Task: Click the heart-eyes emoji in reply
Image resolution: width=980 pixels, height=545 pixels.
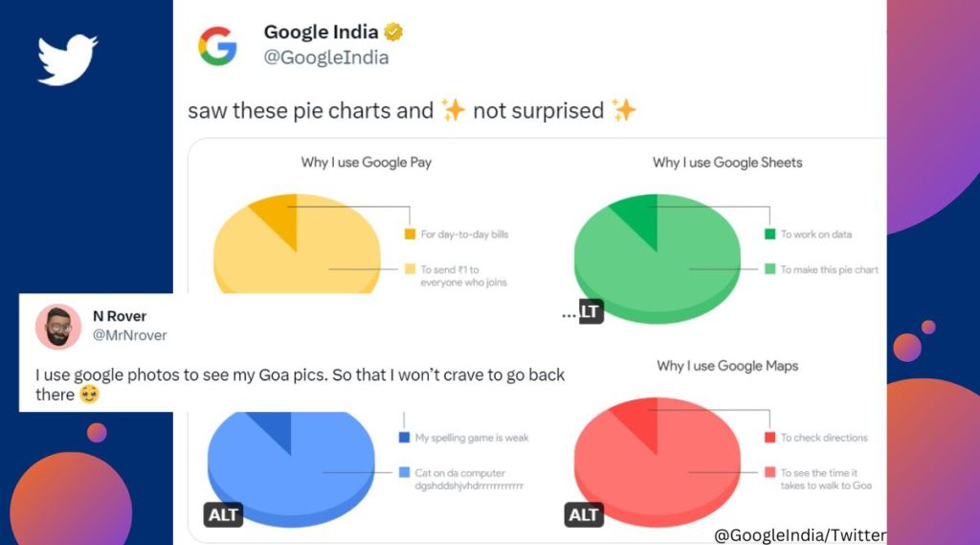Action: point(89,395)
